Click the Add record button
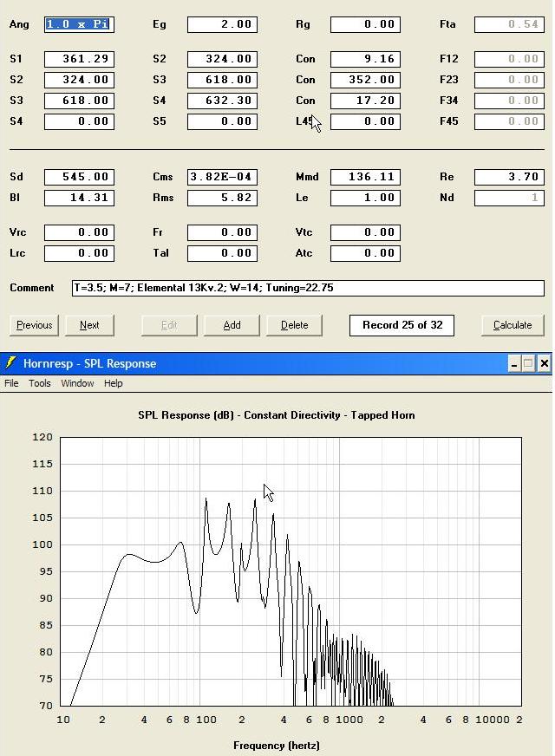 (x=232, y=325)
